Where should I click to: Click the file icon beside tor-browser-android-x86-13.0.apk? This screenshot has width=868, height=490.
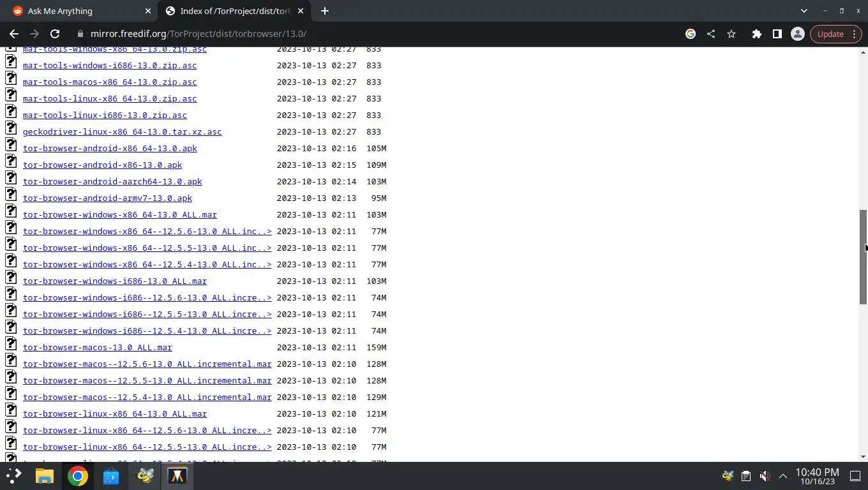pyautogui.click(x=11, y=161)
